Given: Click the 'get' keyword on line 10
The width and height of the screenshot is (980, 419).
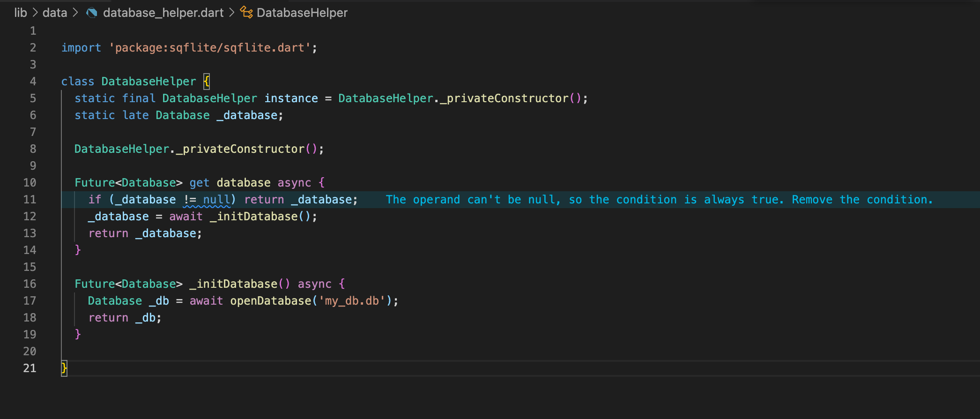Looking at the screenshot, I should (199, 183).
